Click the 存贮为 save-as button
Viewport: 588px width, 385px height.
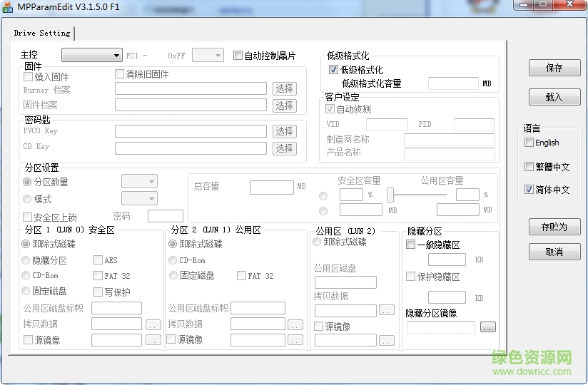(x=554, y=227)
